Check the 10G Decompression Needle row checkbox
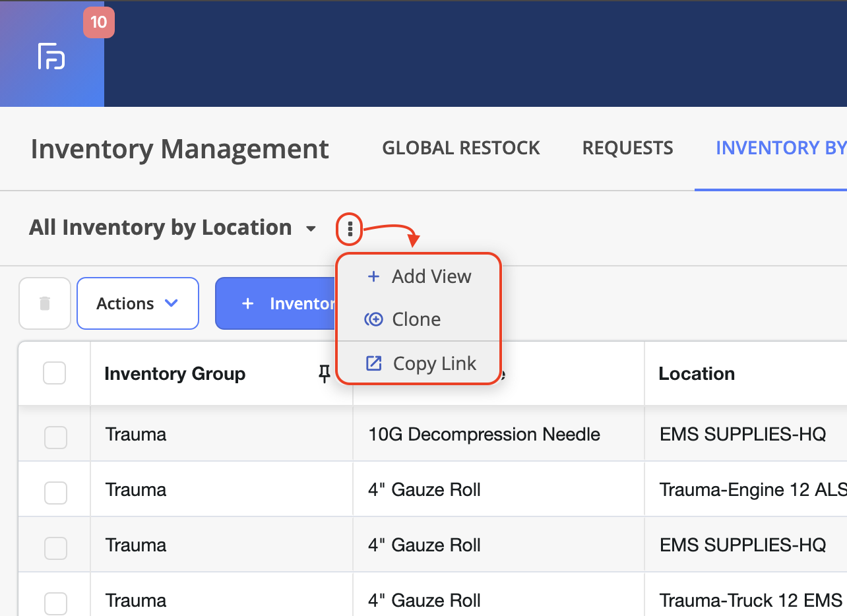 point(55,437)
